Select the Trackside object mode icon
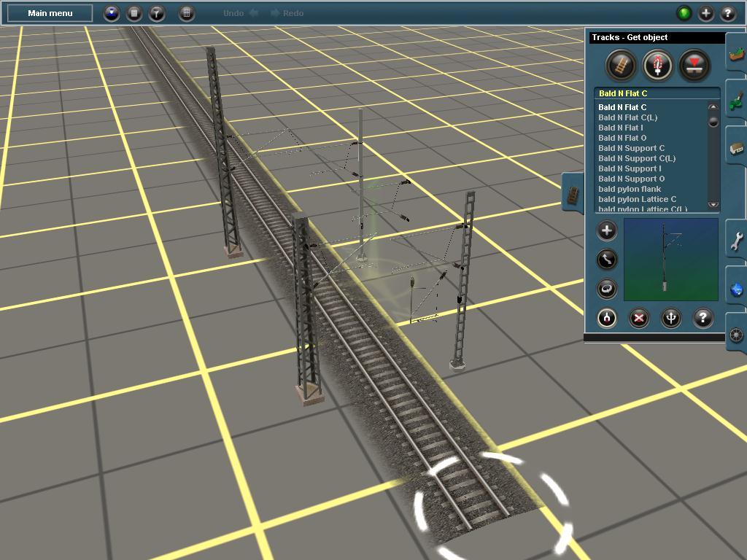Viewport: 747px width, 560px height. point(657,65)
